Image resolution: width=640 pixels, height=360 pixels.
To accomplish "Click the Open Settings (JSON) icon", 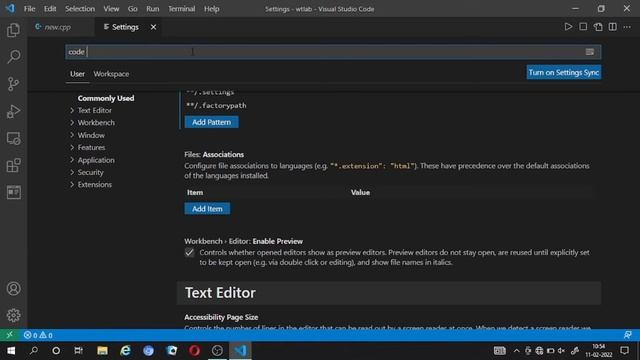I will (598, 27).
